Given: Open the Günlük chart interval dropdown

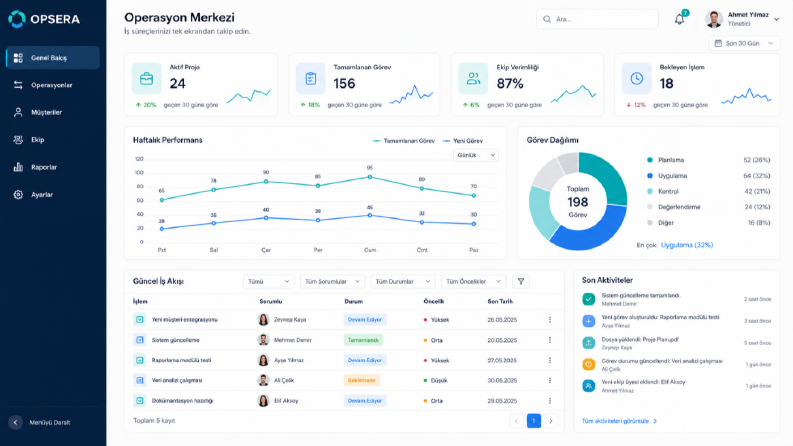Looking at the screenshot, I should click(x=475, y=155).
